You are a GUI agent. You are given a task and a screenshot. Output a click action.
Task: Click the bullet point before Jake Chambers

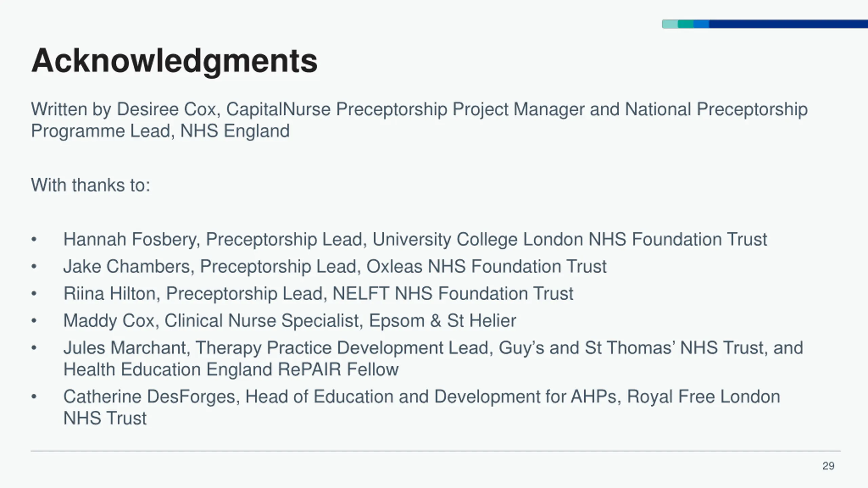coord(34,267)
